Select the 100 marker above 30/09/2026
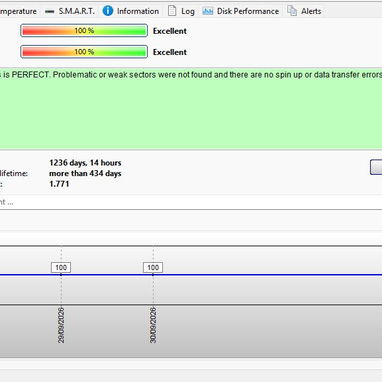 tap(153, 267)
